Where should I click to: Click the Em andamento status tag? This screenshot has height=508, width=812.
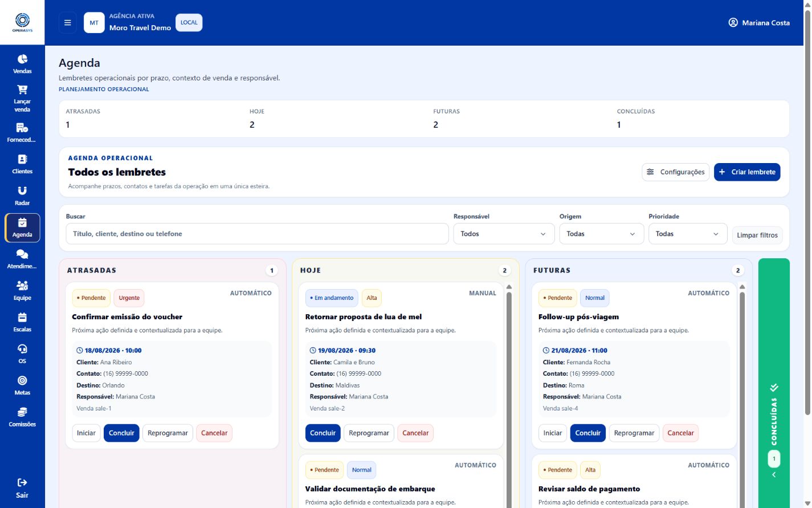tap(332, 298)
